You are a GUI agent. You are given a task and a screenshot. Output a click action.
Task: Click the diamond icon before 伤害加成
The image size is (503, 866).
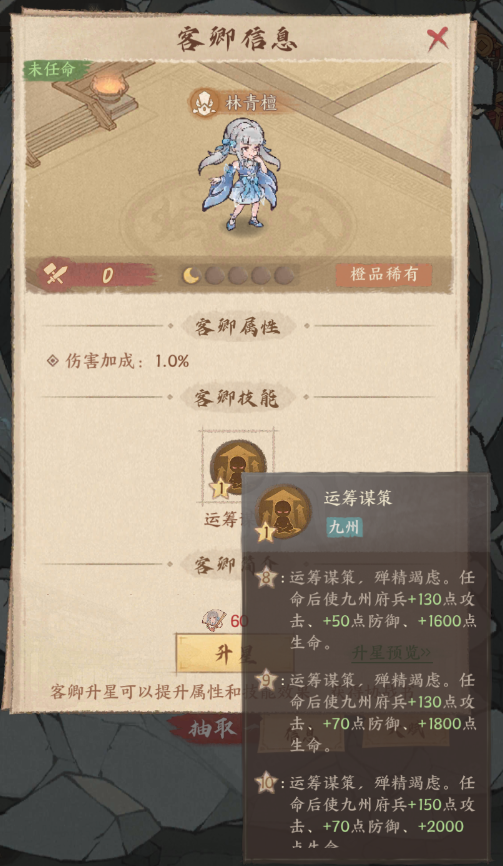[x=53, y=361]
